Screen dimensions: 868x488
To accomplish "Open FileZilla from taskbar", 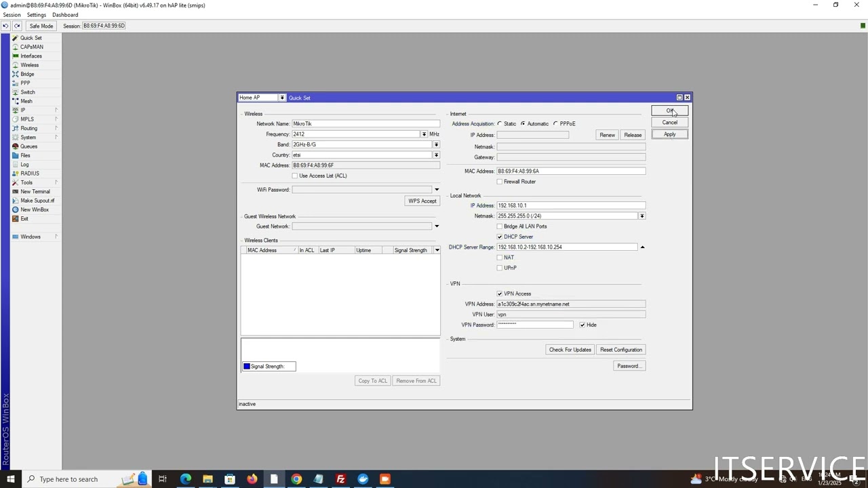I will click(340, 479).
